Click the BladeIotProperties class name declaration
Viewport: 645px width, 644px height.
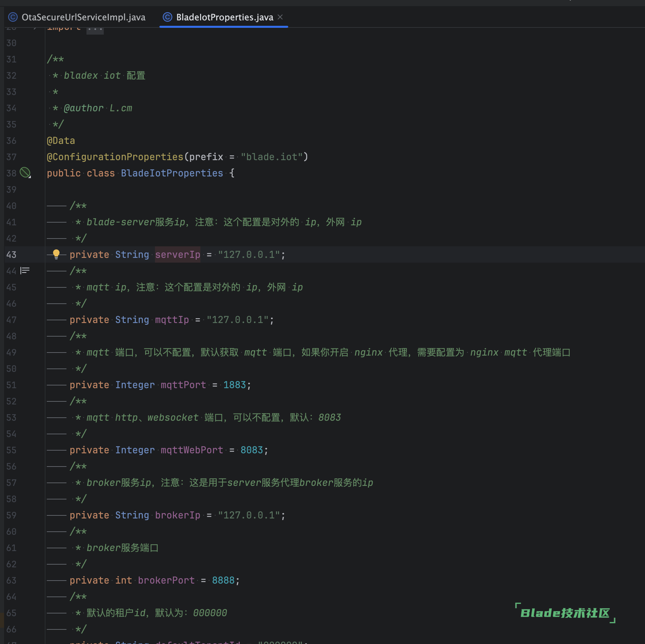[172, 173]
